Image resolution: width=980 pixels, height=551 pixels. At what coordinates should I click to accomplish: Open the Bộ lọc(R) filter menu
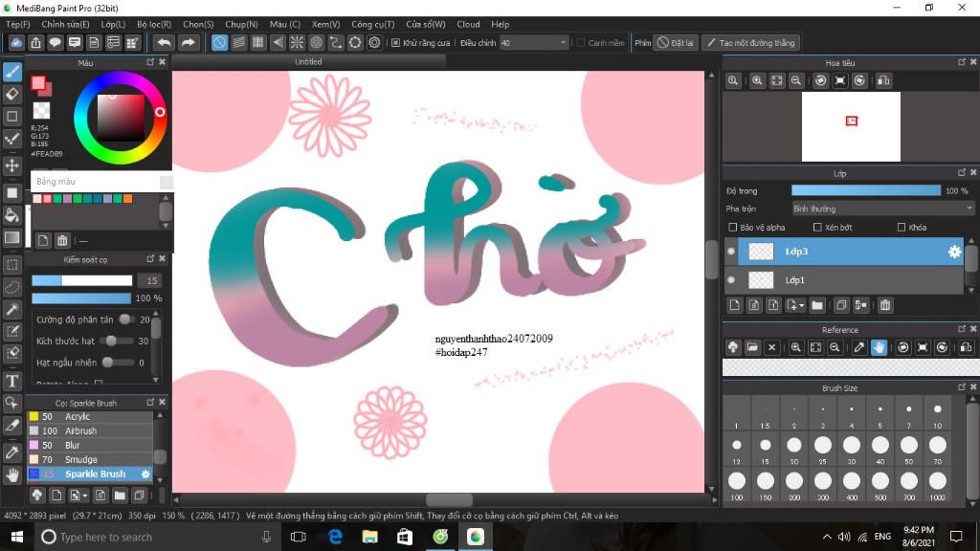pyautogui.click(x=154, y=24)
